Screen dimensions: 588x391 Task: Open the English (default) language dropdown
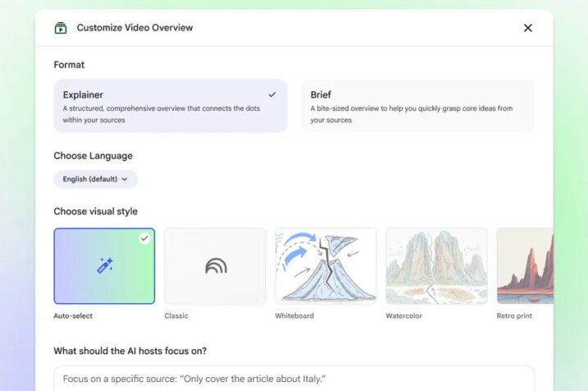tap(95, 179)
